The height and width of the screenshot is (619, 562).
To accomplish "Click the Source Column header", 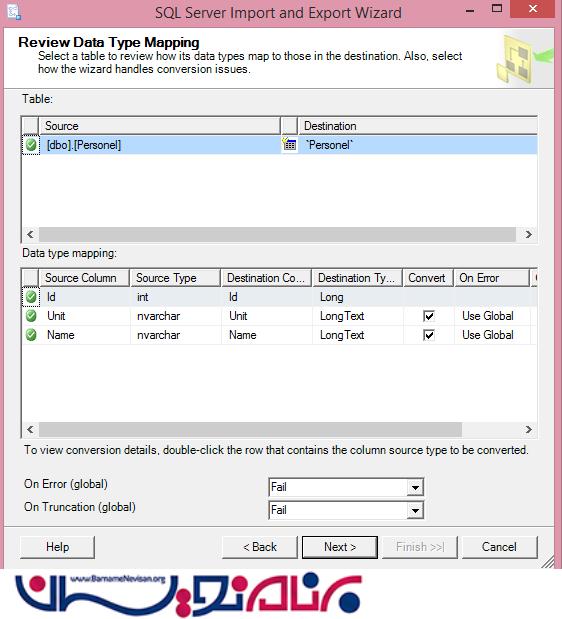I will (84, 278).
